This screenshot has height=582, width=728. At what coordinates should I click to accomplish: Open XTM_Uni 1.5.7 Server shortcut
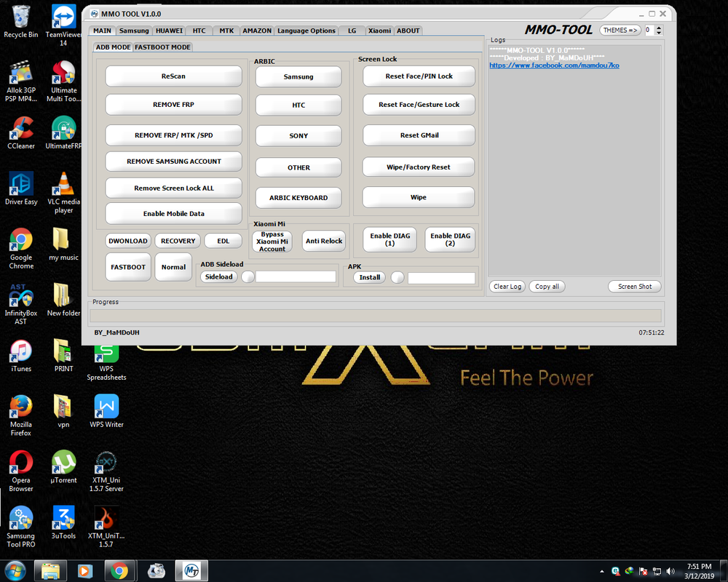(x=106, y=471)
